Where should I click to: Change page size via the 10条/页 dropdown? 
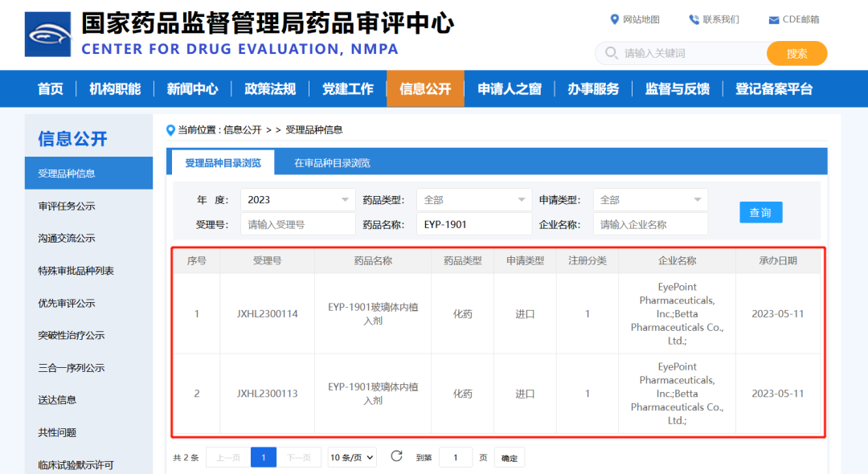point(351,456)
